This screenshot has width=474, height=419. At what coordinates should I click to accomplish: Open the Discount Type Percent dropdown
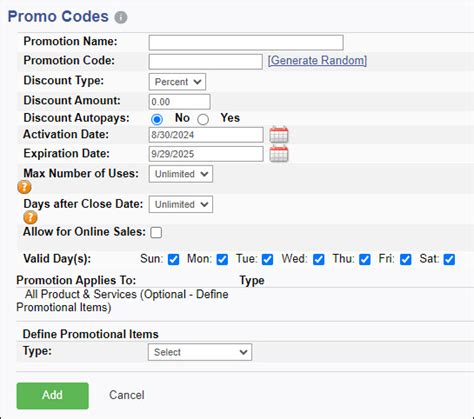click(x=177, y=82)
